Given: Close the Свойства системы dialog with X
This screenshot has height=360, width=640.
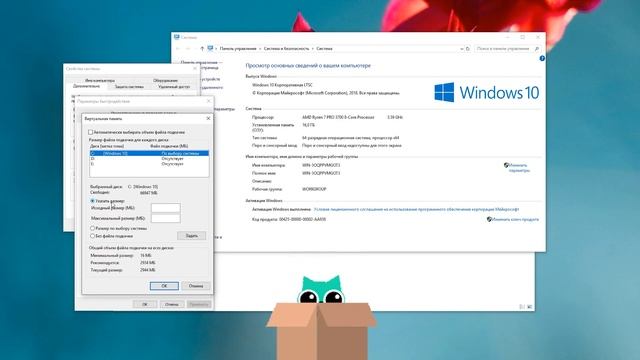Looking at the screenshot, I should tap(195, 69).
